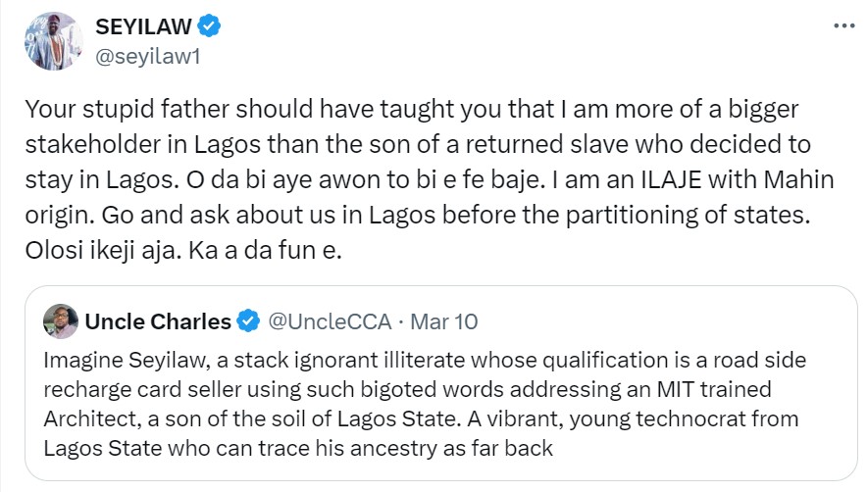Open the SEYILAW display name link
The height and width of the screenshot is (492, 868).
pos(145,27)
